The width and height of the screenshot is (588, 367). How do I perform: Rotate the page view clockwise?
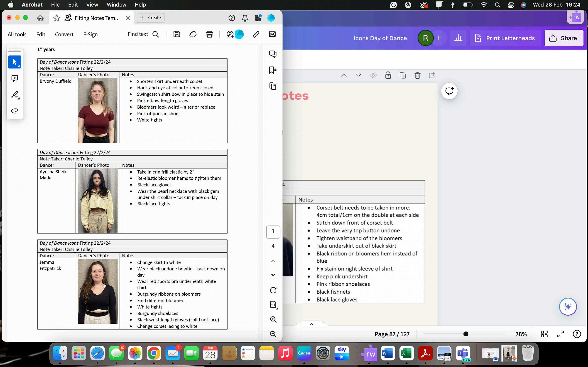[273, 290]
